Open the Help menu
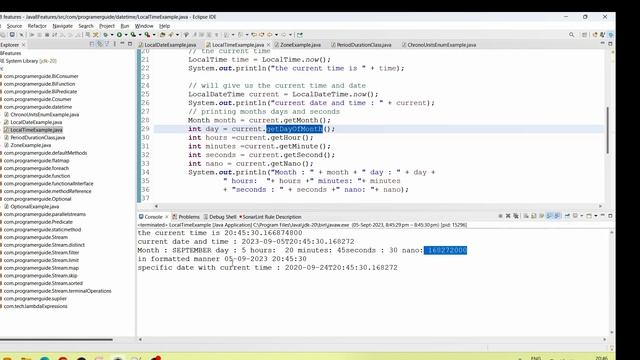 point(164,26)
